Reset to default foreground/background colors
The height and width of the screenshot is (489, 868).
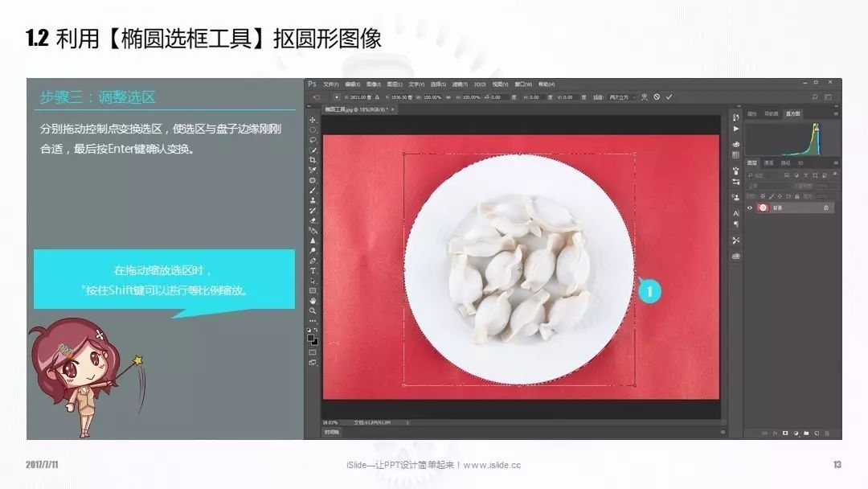click(309, 330)
